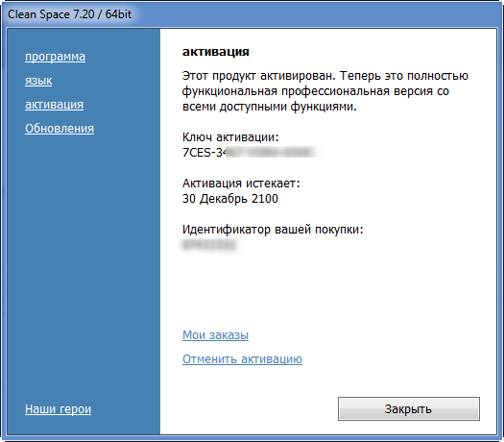This screenshot has width=504, height=442.
Task: Switch to the язык section
Action: [38, 81]
